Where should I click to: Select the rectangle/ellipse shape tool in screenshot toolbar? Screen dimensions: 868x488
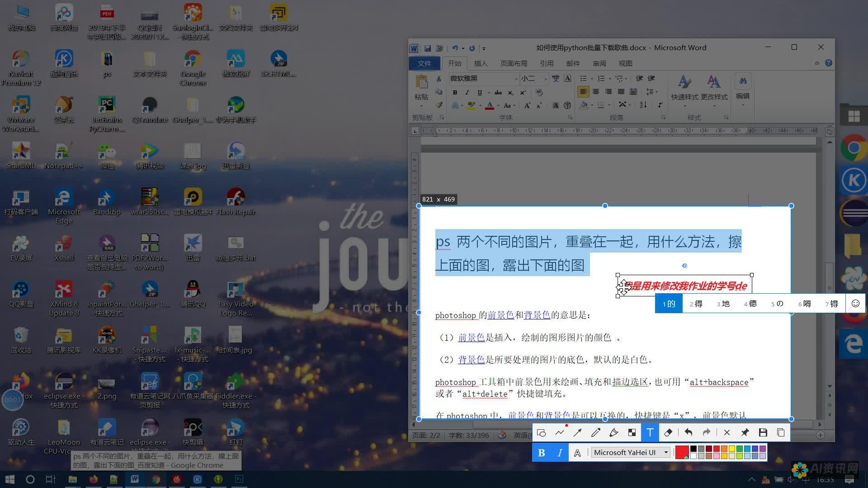coord(541,433)
